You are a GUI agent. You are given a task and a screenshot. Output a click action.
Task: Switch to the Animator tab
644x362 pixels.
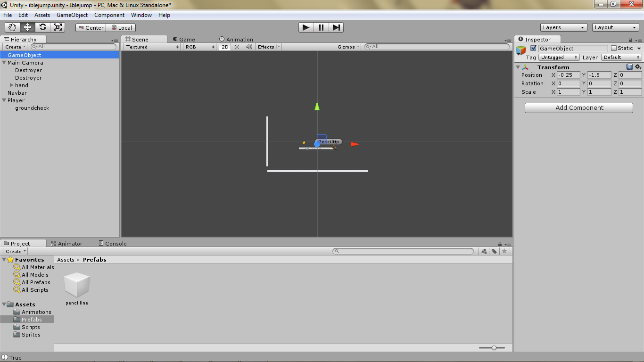(x=66, y=244)
